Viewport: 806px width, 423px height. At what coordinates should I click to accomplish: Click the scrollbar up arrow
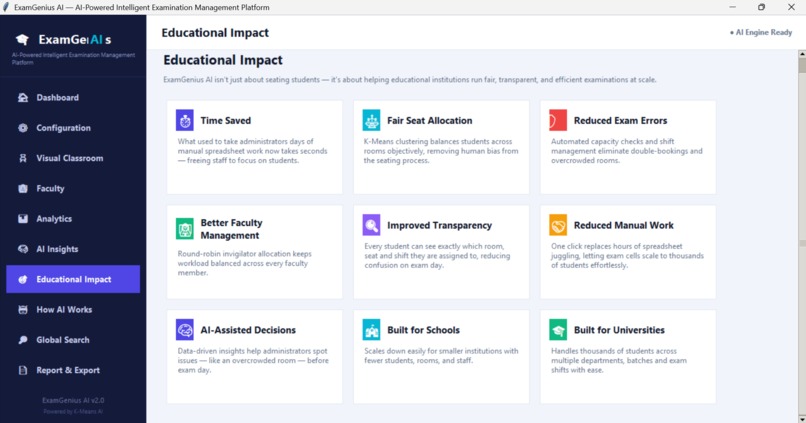point(802,53)
